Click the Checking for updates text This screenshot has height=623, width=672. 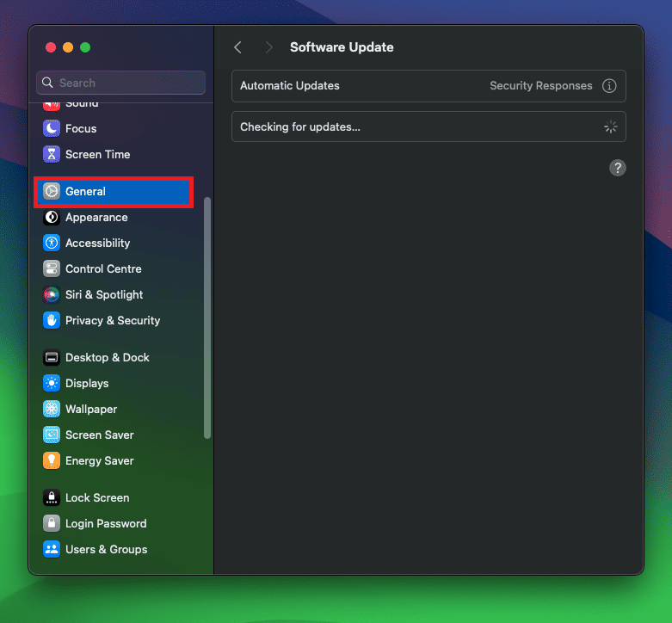(x=300, y=126)
